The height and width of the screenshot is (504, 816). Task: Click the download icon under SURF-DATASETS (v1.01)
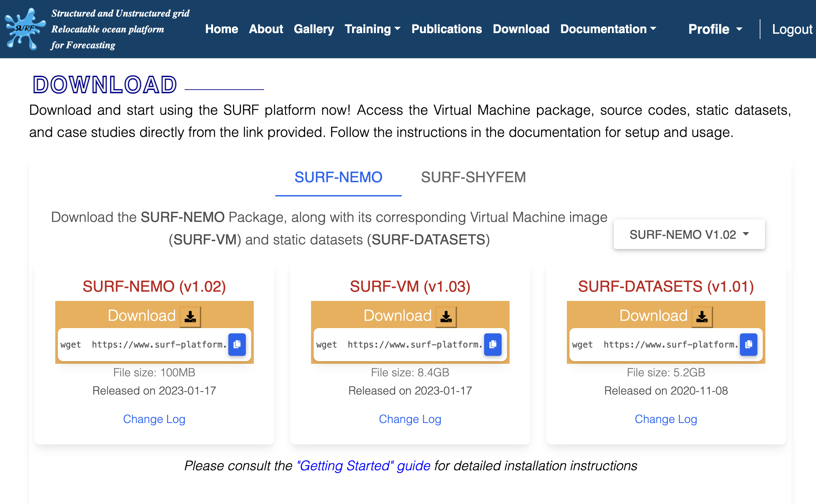click(702, 316)
